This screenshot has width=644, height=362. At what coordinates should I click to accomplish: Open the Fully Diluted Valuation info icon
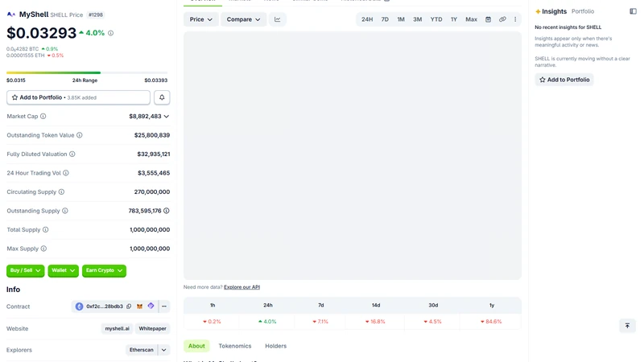pos(72,154)
